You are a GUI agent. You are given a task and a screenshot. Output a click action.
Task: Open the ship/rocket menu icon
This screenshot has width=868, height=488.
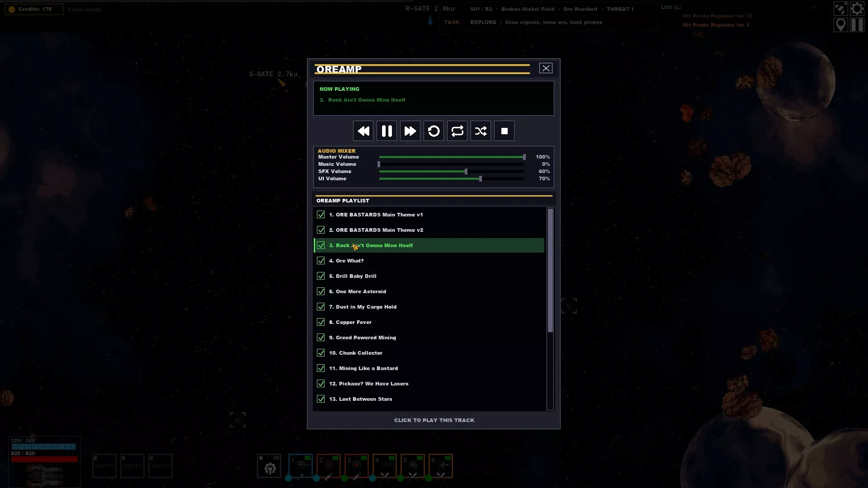(x=840, y=9)
